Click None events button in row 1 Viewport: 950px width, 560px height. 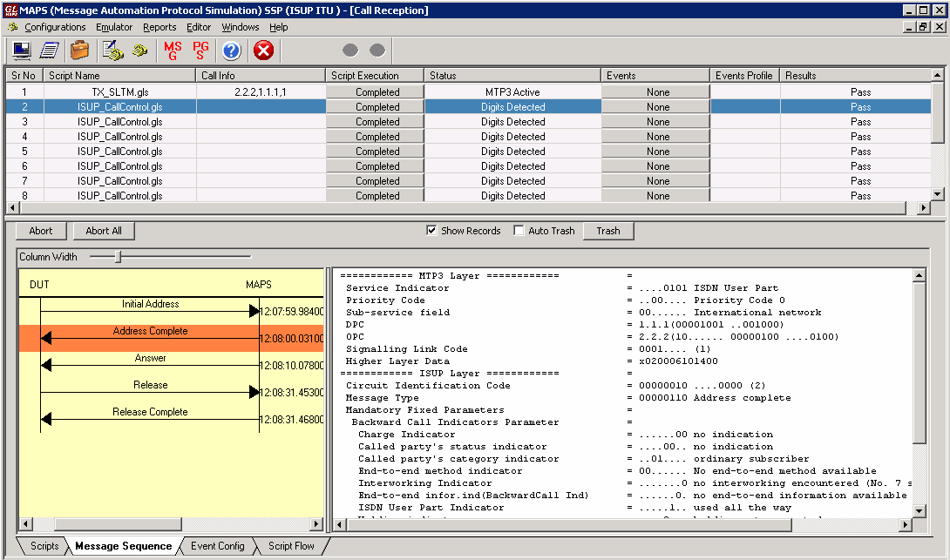click(x=655, y=92)
